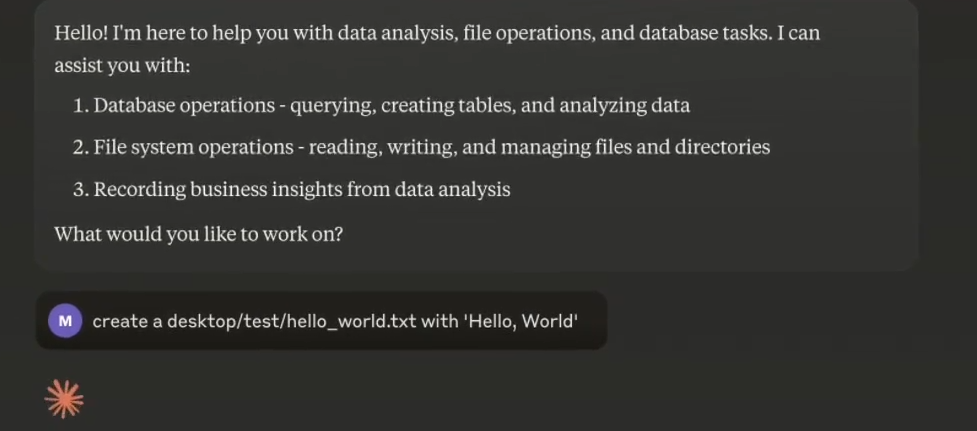The image size is (977, 431).
Task: Click the 'assist you with:' line
Action: [122, 65]
